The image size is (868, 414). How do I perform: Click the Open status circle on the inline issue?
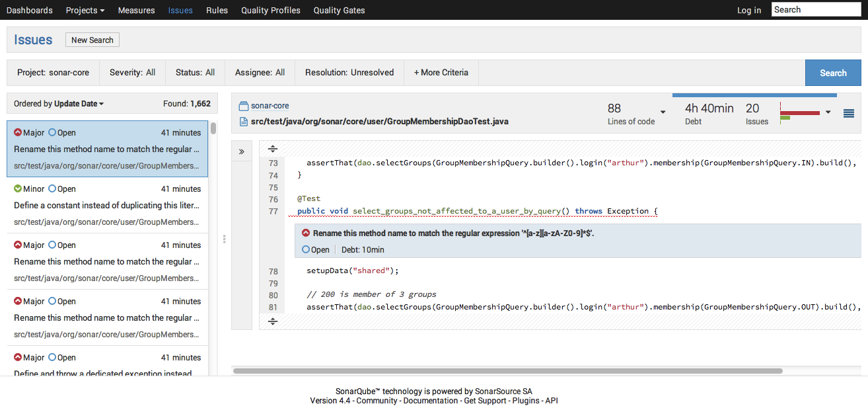click(x=306, y=250)
